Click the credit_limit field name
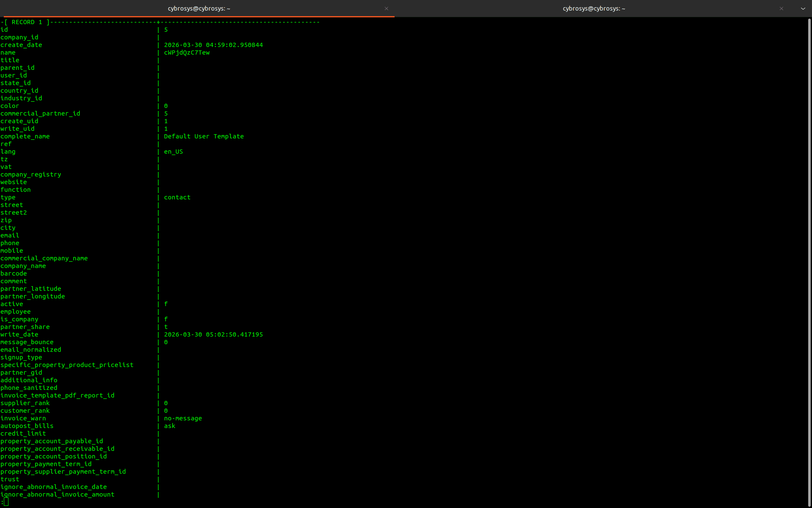The width and height of the screenshot is (812, 508). [23, 433]
